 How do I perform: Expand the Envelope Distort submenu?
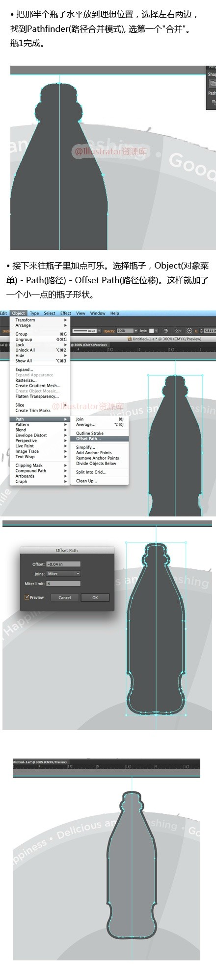[x=40, y=436]
